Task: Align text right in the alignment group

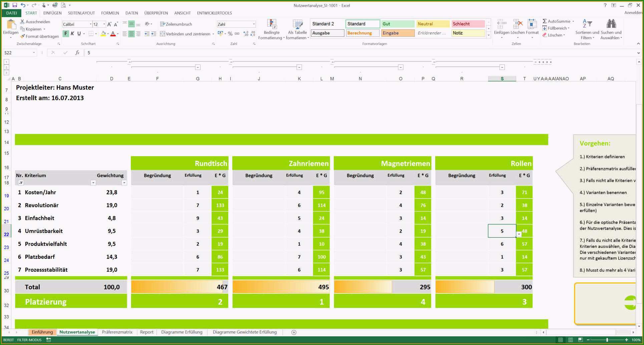Action: (138, 34)
